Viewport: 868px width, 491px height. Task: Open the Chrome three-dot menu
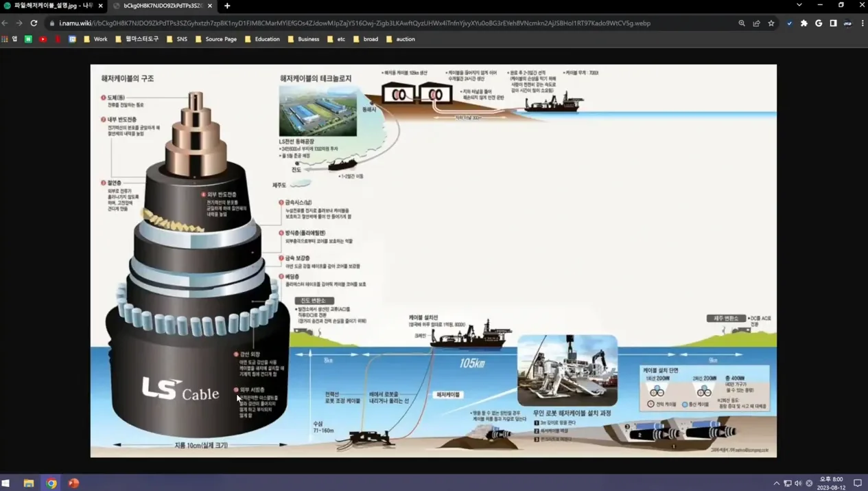(x=863, y=23)
